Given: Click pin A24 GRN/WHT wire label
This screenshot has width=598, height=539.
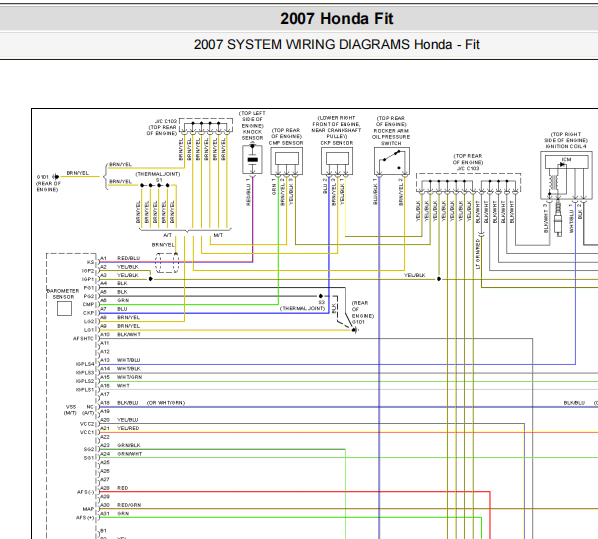Looking at the screenshot, I should (129, 454).
